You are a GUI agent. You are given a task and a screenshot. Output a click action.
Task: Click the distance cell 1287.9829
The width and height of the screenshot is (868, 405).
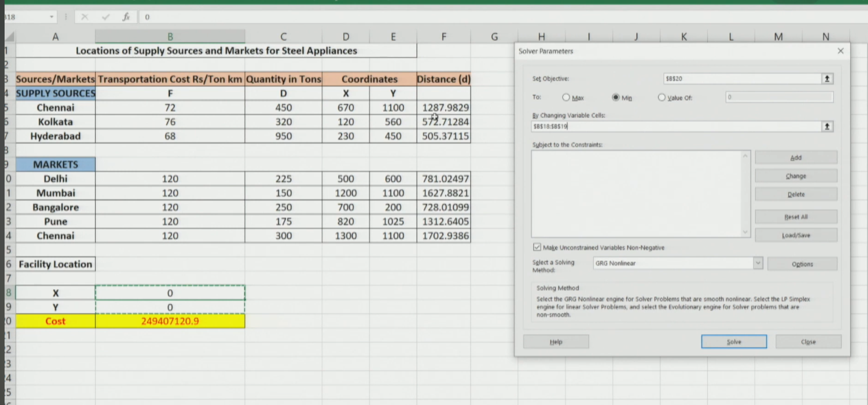pyautogui.click(x=444, y=107)
